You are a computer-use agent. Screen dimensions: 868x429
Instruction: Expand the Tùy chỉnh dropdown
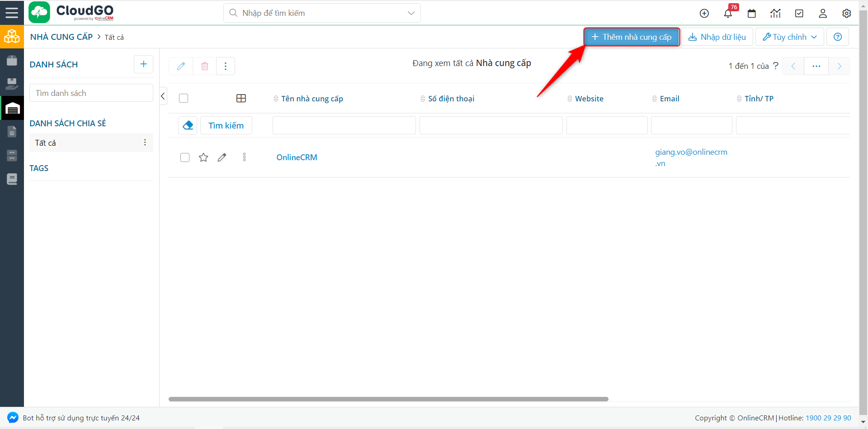789,37
